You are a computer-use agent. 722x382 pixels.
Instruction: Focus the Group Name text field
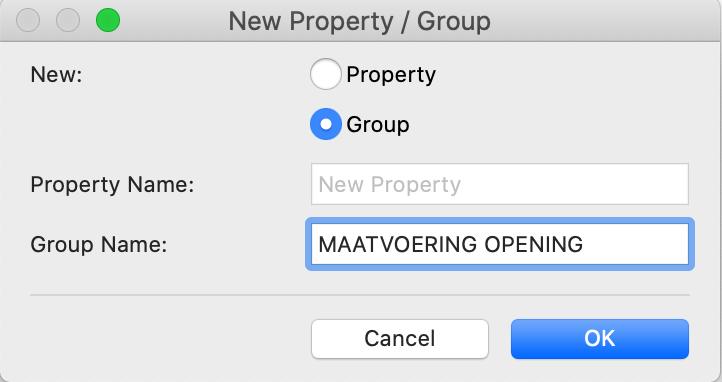500,244
